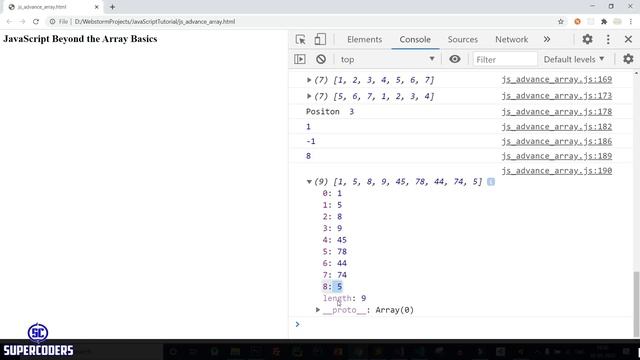Select the 'length: 9' property
Screen dimensions: 640x360
(344, 298)
